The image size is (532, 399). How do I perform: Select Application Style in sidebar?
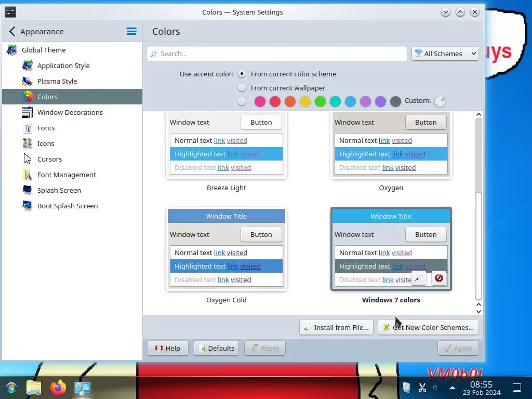pos(72,65)
